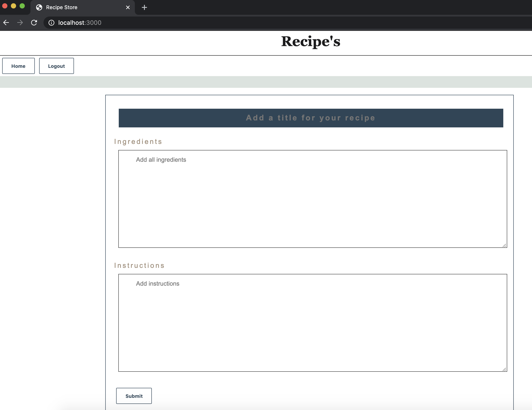Focus the recipe title input field
Viewport: 532px width, 410px height.
pyautogui.click(x=311, y=118)
